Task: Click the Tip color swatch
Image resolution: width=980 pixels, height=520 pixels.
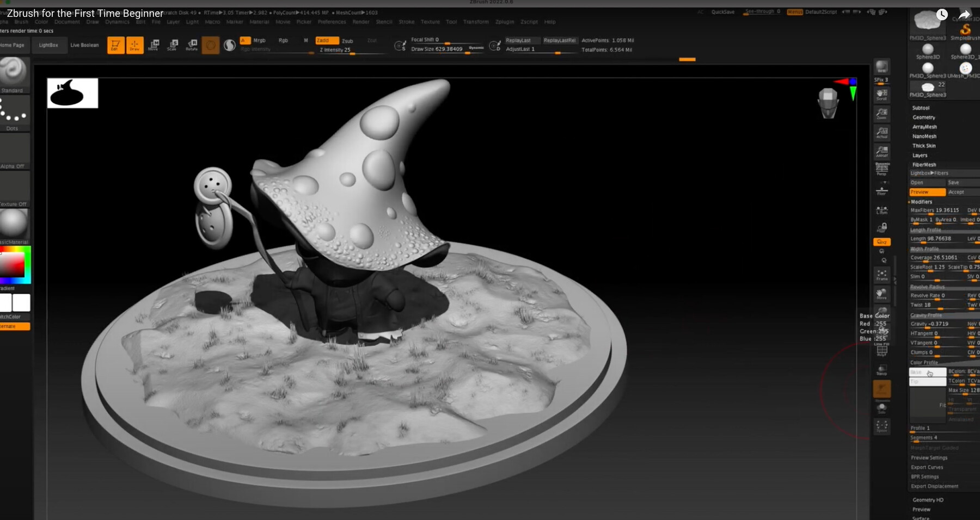Action: (x=928, y=382)
